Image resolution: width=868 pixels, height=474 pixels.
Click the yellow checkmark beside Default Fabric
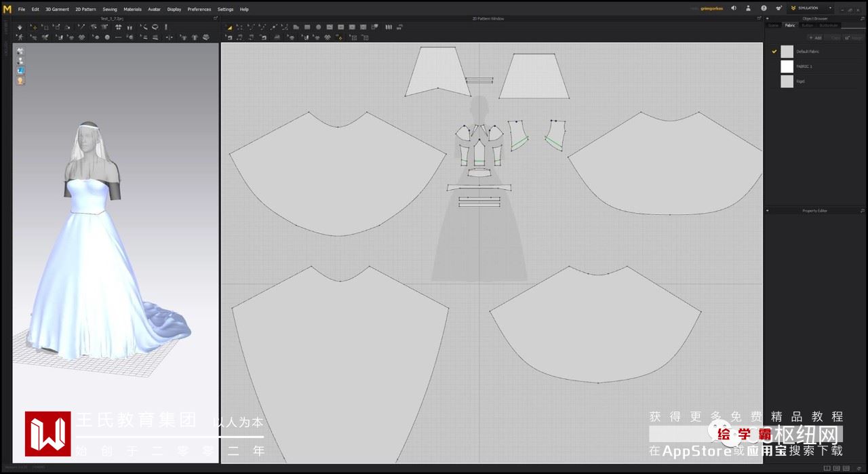774,52
